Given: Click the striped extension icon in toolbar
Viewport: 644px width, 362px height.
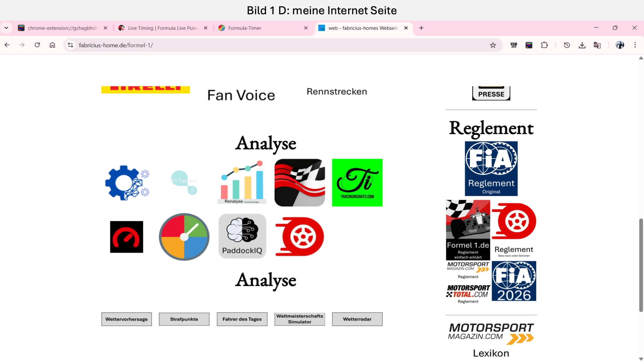Looking at the screenshot, I should (x=529, y=45).
